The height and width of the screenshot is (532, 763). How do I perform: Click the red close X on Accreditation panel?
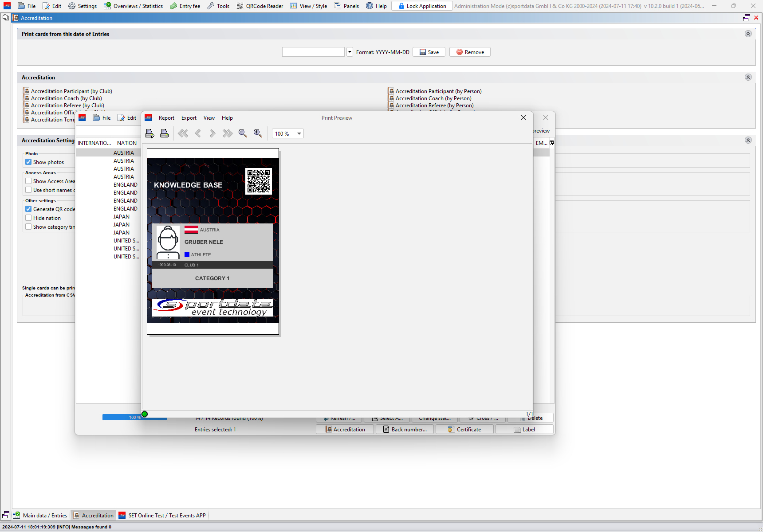(x=756, y=18)
